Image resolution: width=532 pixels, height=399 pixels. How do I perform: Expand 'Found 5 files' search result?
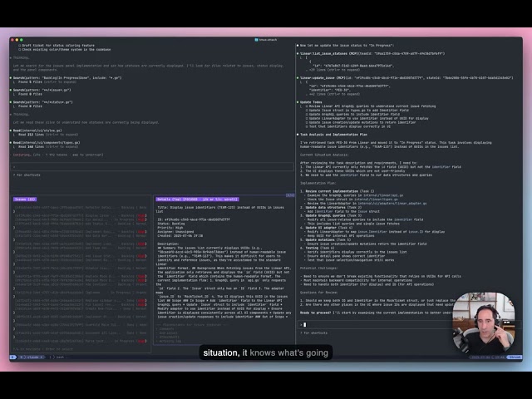tap(47, 81)
